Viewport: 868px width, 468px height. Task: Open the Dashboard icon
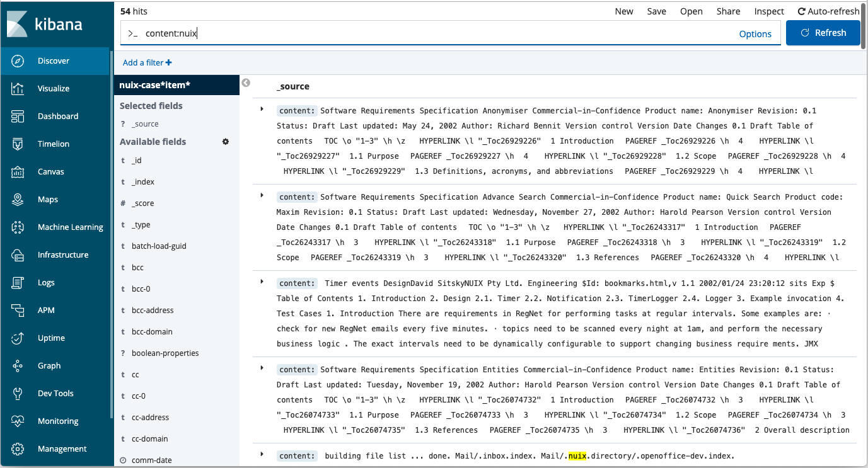click(18, 117)
